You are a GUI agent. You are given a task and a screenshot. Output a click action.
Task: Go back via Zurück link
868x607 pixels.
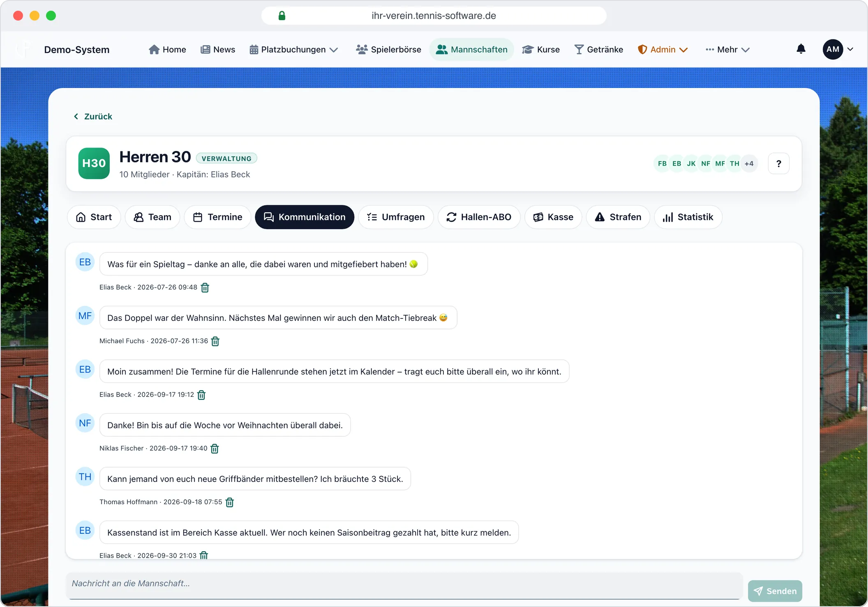click(x=93, y=116)
